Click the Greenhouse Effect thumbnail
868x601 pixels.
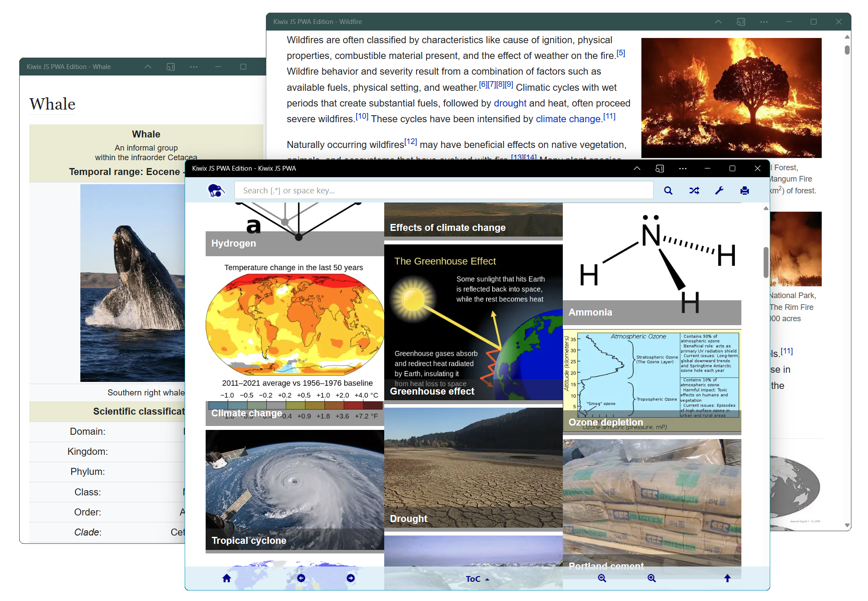pyautogui.click(x=473, y=326)
